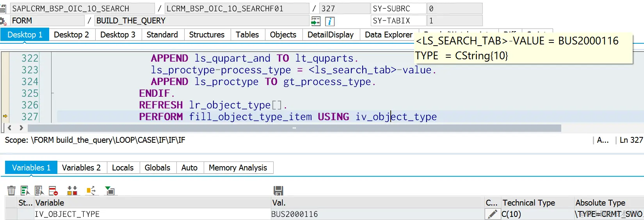Click the PERFORM fill_object_type_item code line
The width and height of the screenshot is (644, 220).
pyautogui.click(x=288, y=117)
